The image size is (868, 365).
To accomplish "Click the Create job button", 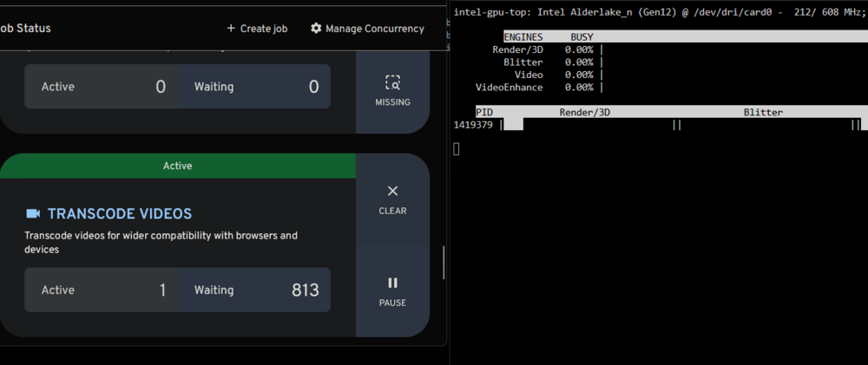I will point(258,29).
